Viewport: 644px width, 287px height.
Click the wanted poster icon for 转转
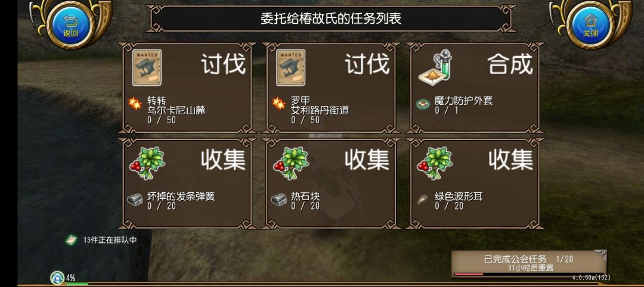tap(147, 68)
